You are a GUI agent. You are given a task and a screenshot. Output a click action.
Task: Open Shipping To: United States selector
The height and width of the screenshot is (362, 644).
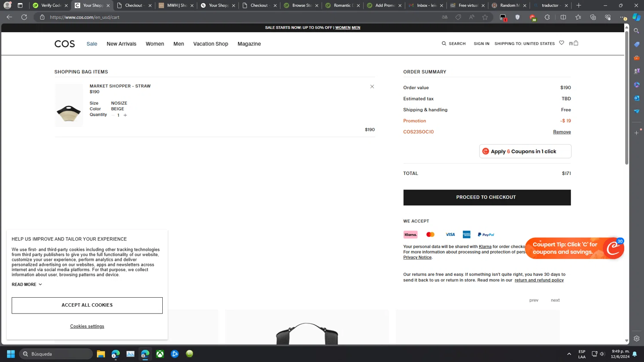(525, 44)
